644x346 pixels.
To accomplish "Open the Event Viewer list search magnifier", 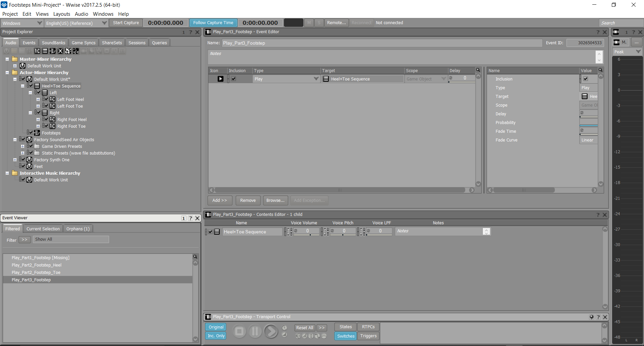I will 195,256.
